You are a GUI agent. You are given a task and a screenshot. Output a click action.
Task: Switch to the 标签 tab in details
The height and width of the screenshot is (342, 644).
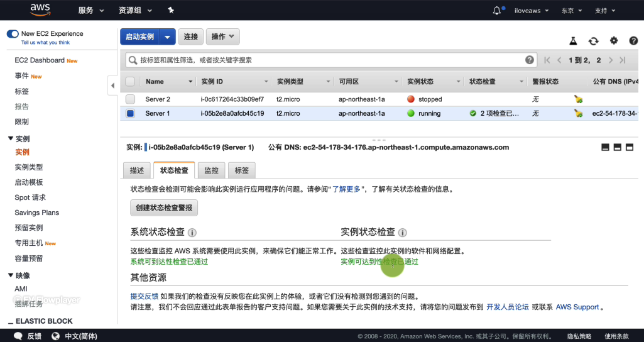click(x=241, y=170)
